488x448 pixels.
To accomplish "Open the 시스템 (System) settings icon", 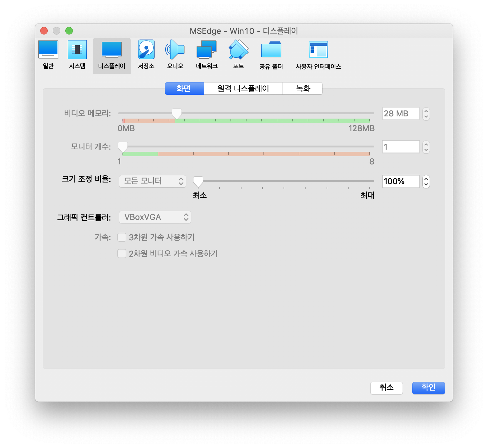I will [77, 50].
